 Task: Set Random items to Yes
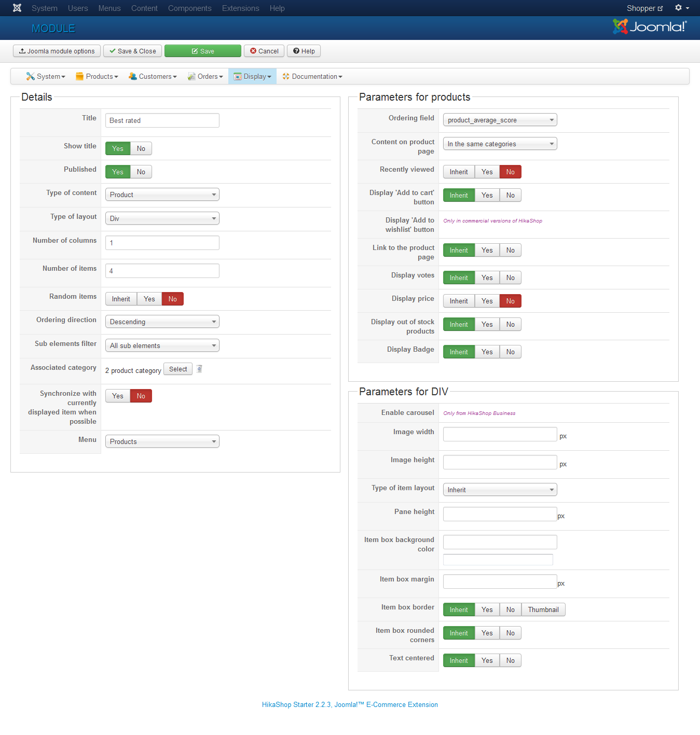[x=149, y=299]
